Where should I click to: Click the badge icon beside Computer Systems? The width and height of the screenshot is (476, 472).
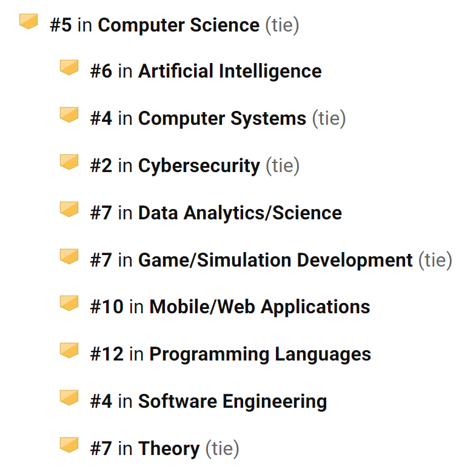pyautogui.click(x=69, y=115)
